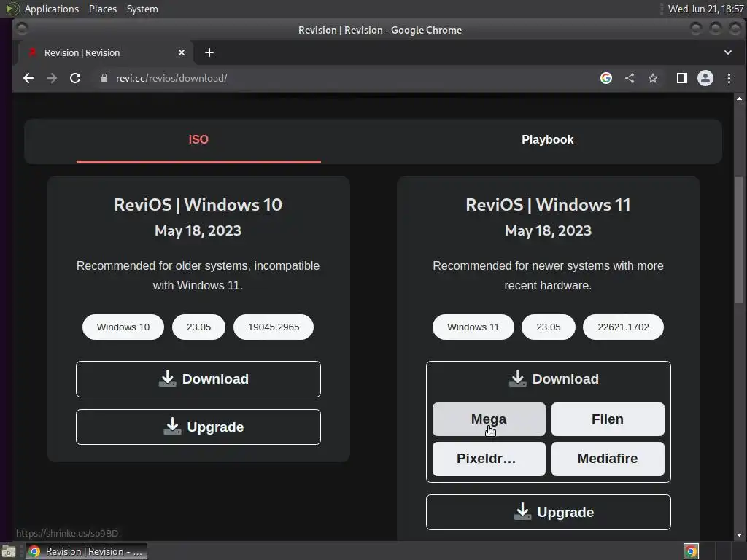This screenshot has height=560, width=747.
Task: Open the Places menu
Action: point(102,9)
